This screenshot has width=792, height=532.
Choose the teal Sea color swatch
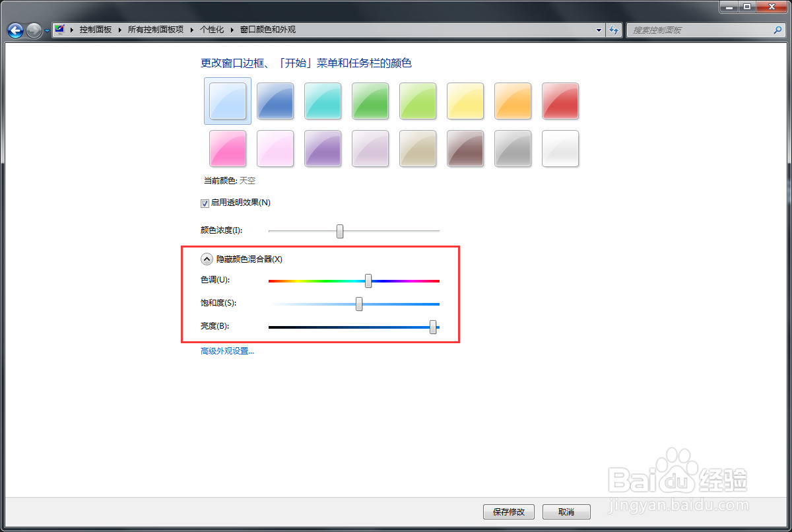[x=323, y=101]
